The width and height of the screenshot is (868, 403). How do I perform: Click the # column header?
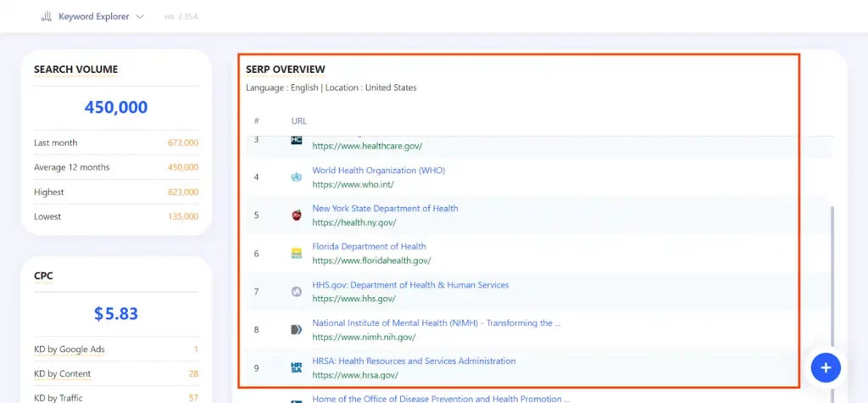click(x=256, y=120)
